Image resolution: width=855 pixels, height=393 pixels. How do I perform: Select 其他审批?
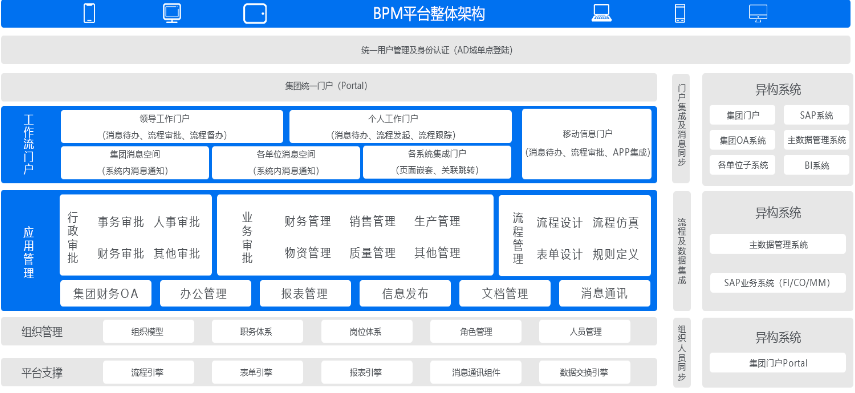tap(177, 253)
